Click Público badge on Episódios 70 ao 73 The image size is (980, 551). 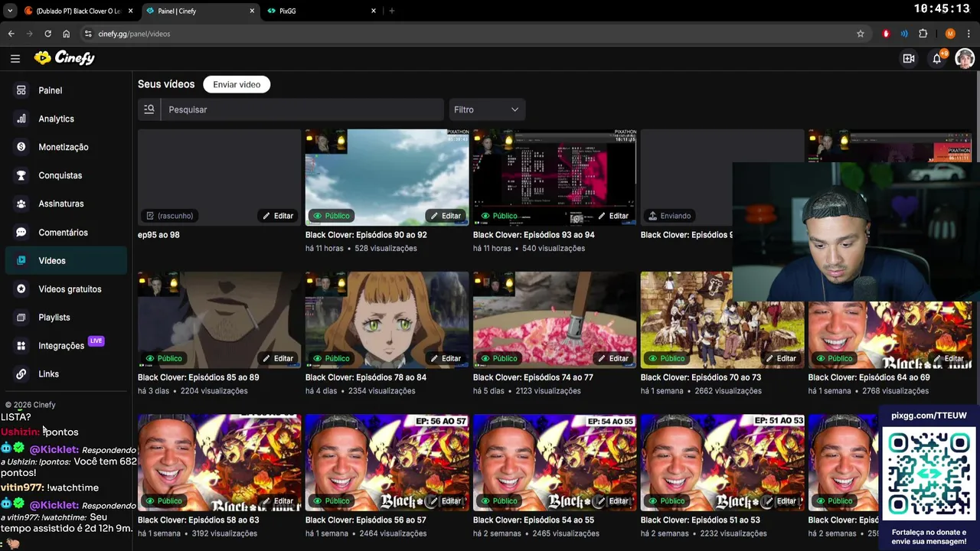666,358
